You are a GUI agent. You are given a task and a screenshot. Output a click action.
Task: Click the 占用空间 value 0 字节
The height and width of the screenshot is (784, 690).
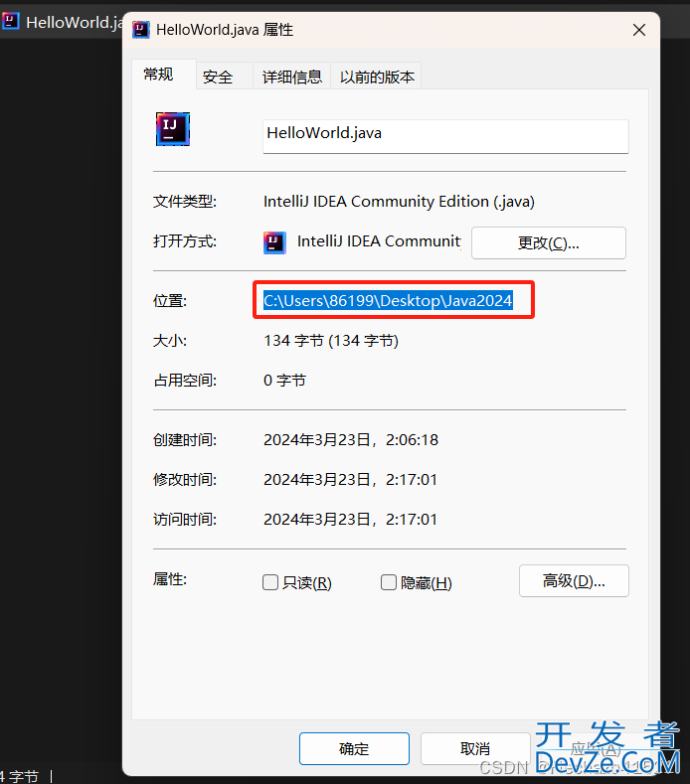pyautogui.click(x=284, y=380)
